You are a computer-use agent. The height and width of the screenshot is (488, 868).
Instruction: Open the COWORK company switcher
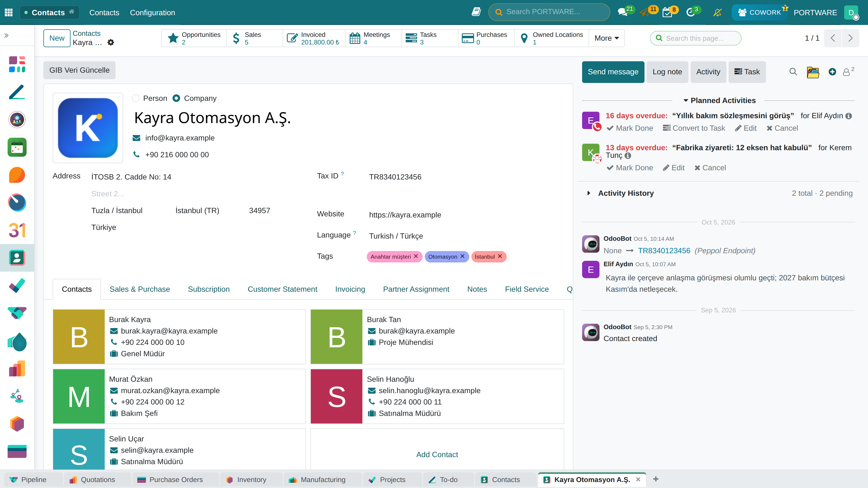759,12
